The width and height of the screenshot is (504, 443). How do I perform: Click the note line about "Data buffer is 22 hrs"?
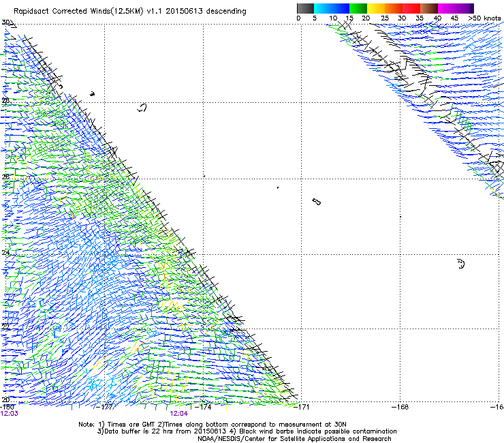click(247, 431)
